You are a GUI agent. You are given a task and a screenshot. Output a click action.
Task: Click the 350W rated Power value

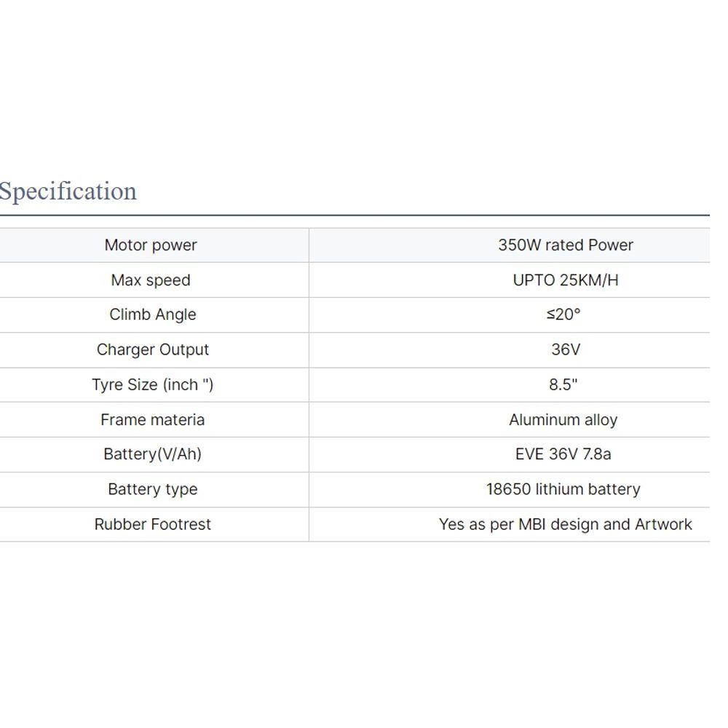click(565, 245)
